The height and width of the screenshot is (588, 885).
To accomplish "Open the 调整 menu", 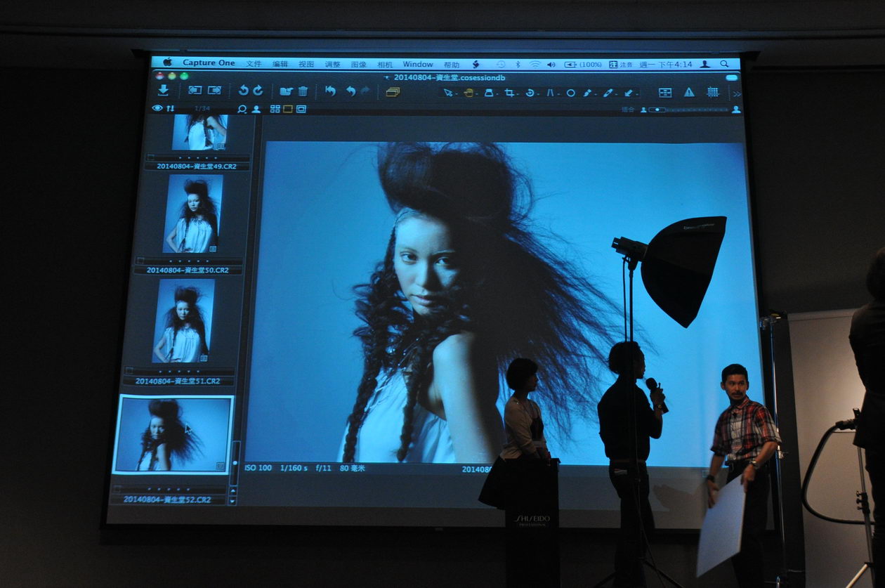I will 332,64.
